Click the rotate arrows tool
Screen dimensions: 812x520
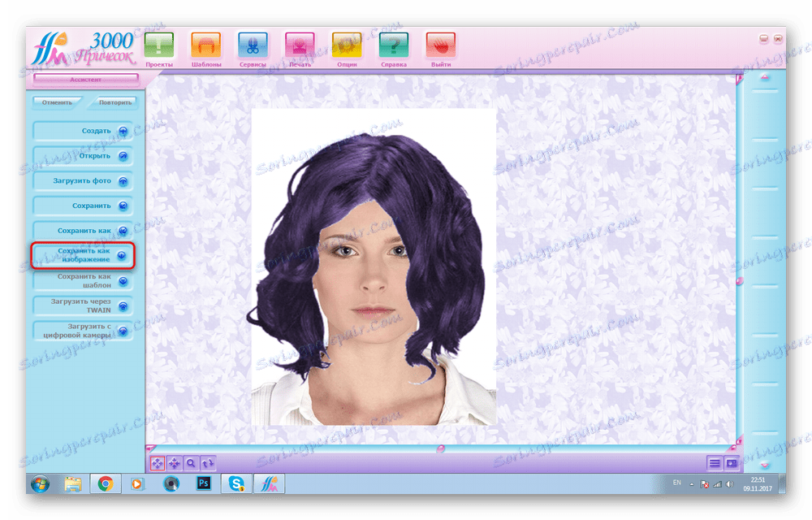click(x=207, y=463)
